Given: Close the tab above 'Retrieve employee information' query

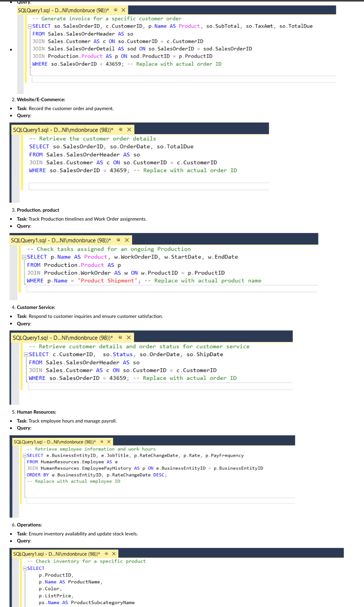Looking at the screenshot, I should click(x=109, y=442).
